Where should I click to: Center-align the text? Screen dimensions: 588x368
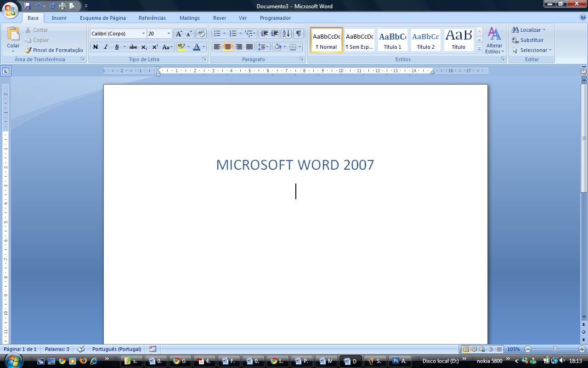228,47
